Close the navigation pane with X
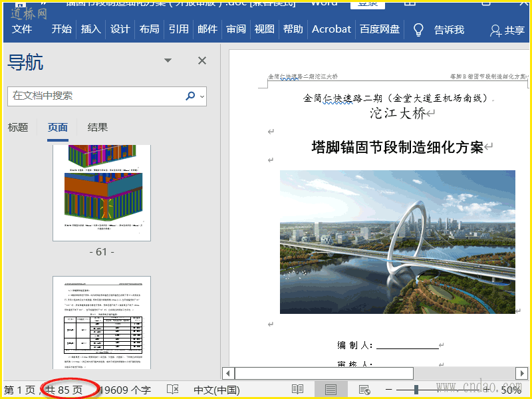This screenshot has width=532, height=399. click(202, 61)
